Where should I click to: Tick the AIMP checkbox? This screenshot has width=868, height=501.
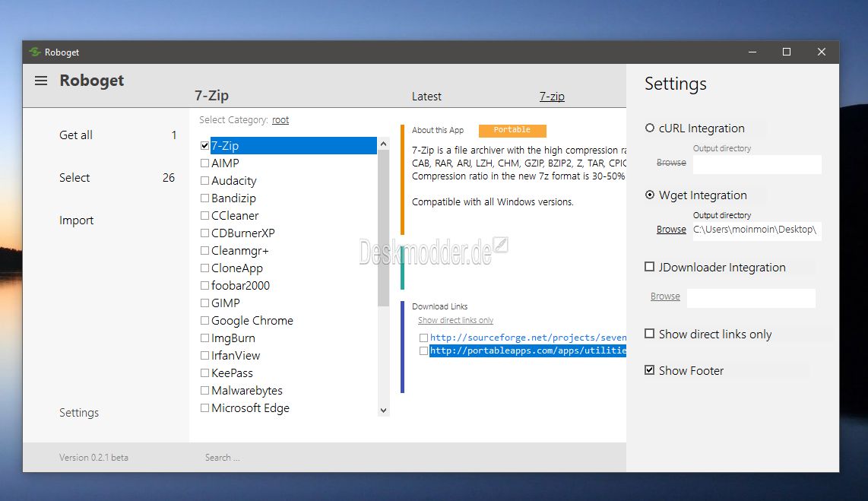(204, 163)
